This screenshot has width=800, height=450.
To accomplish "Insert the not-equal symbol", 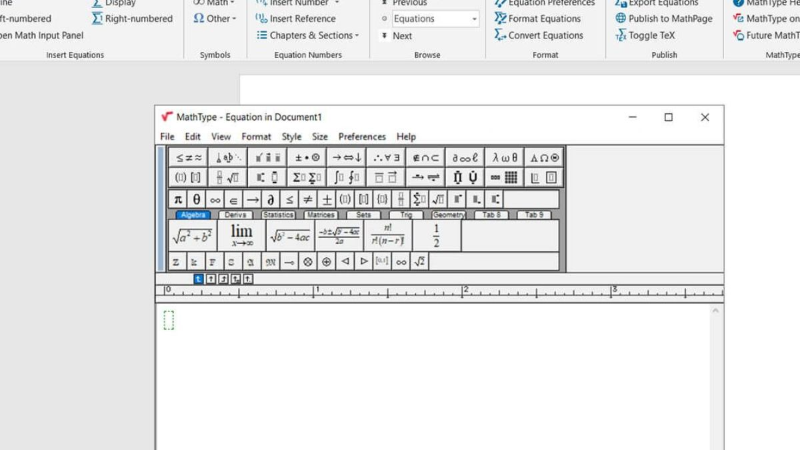I will tap(308, 199).
